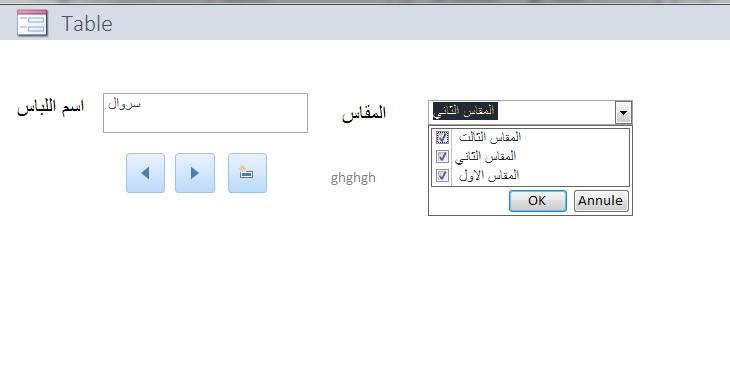
Task: Confirm selection with the OK button
Action: pos(538,201)
